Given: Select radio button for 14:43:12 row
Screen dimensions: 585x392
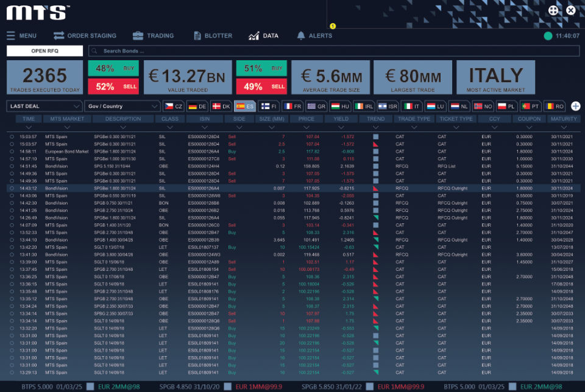Looking at the screenshot, I should (12, 189).
